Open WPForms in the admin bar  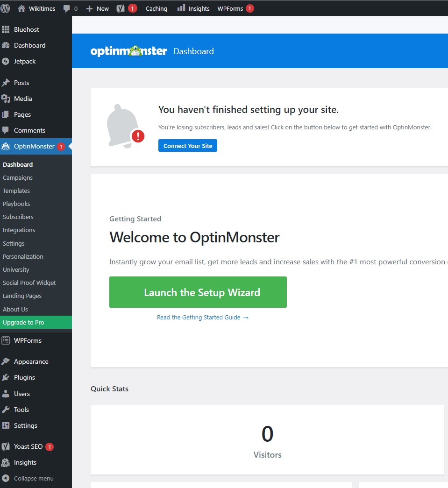[x=230, y=9]
